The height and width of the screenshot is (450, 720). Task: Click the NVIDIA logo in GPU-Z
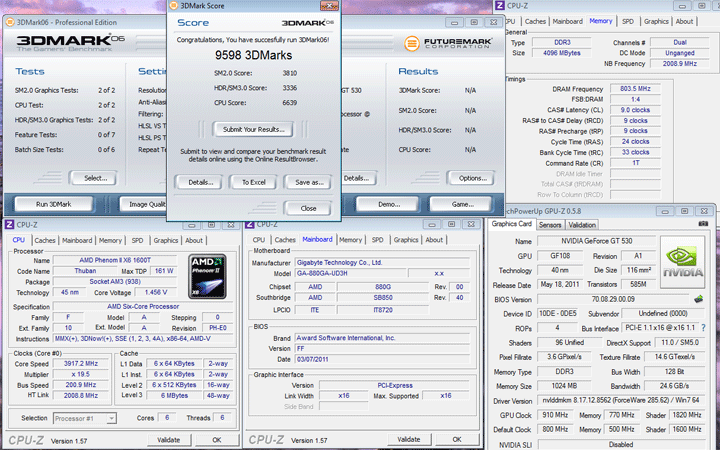(x=682, y=262)
